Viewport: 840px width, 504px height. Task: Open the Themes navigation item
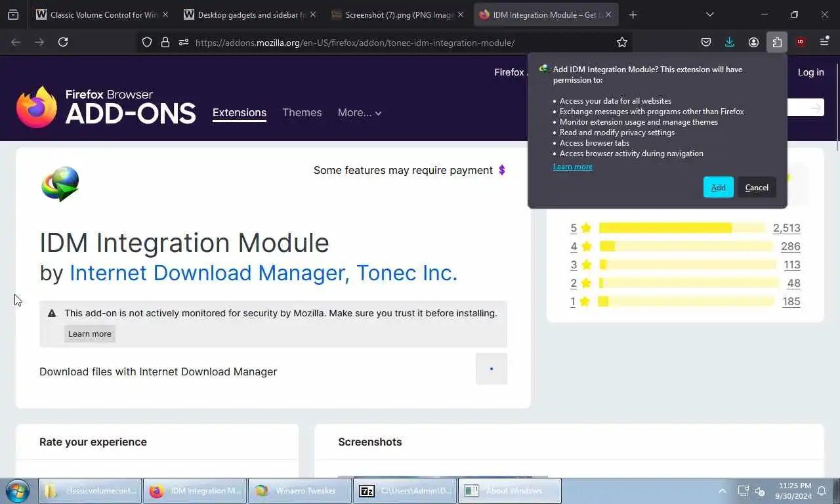(302, 113)
